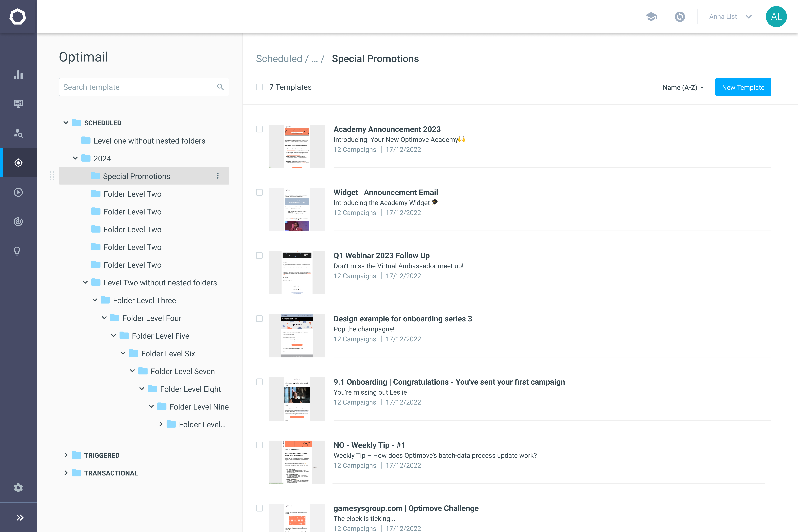Expand sidebar with double arrow icon
The image size is (798, 532).
coord(20,517)
